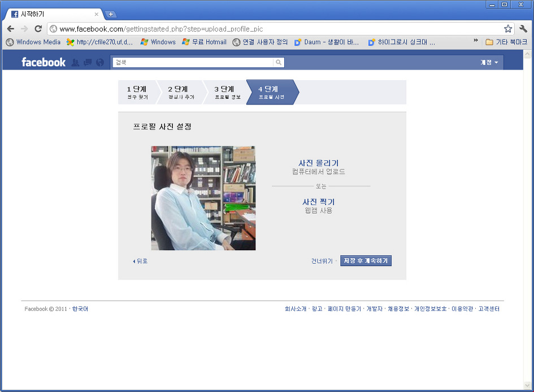Open 회사소개 footer link
The width and height of the screenshot is (534, 392).
coord(296,308)
